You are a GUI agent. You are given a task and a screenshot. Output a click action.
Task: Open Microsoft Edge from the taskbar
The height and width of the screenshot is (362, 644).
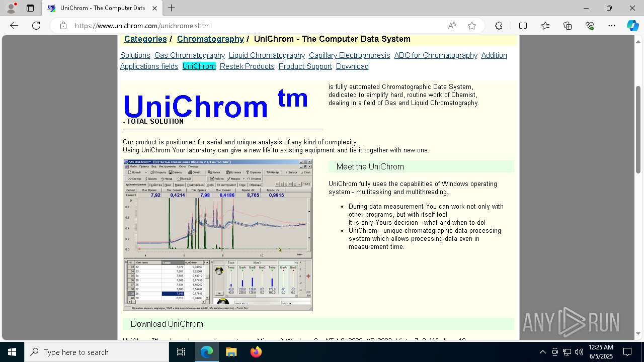[x=207, y=352]
